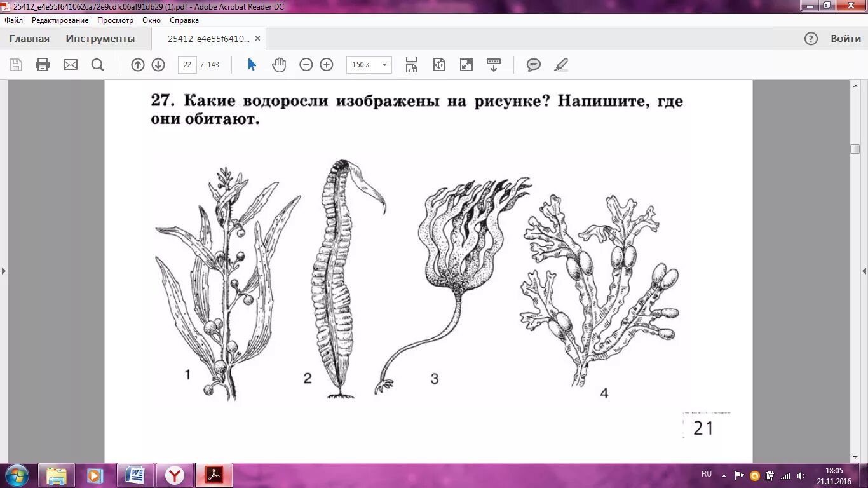
Task: Go to previous page arrow
Action: [x=138, y=65]
